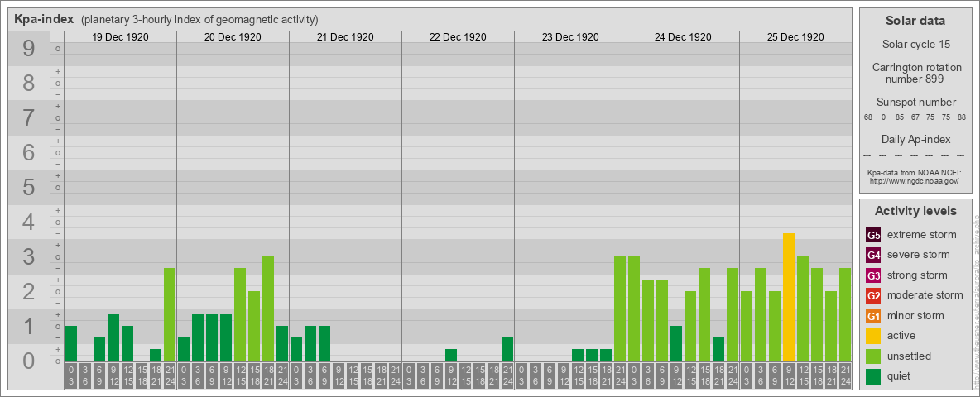Click the 'Solar cycle 15' text

[x=915, y=45]
